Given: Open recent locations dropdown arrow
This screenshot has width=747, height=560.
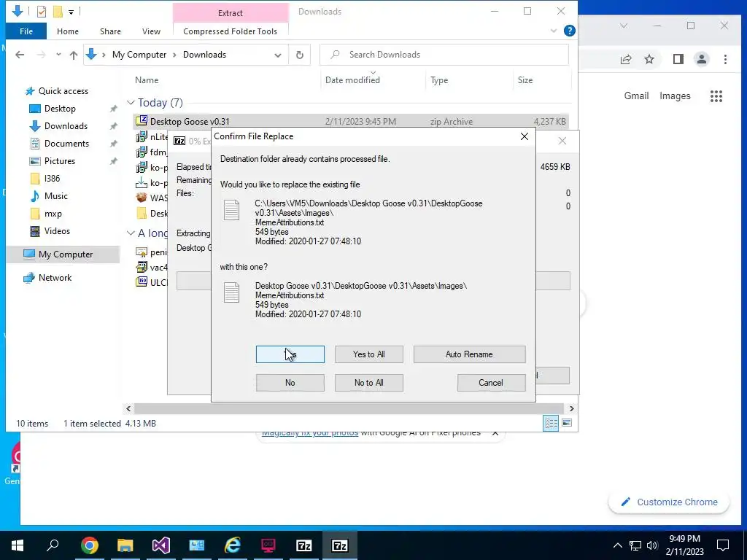Looking at the screenshot, I should pyautogui.click(x=58, y=55).
